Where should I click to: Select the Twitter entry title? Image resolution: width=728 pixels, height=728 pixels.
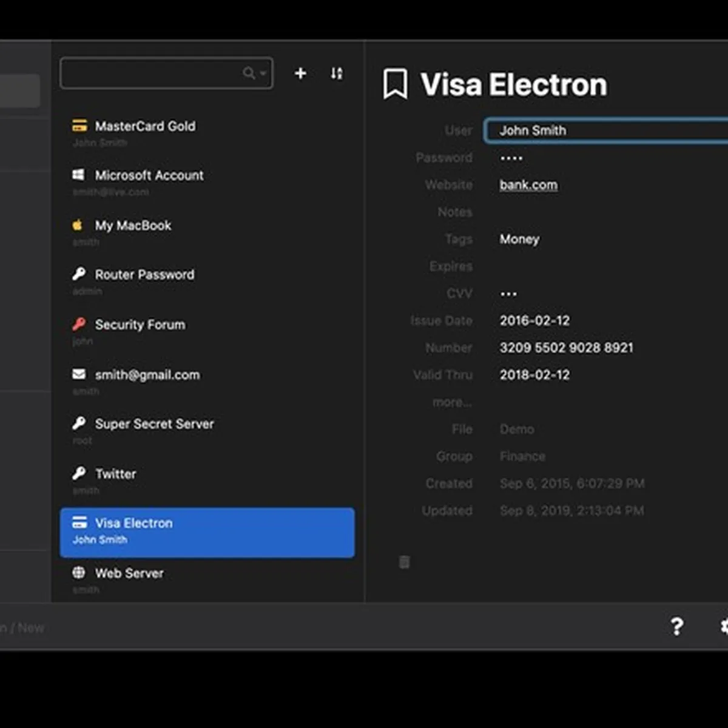click(x=115, y=474)
